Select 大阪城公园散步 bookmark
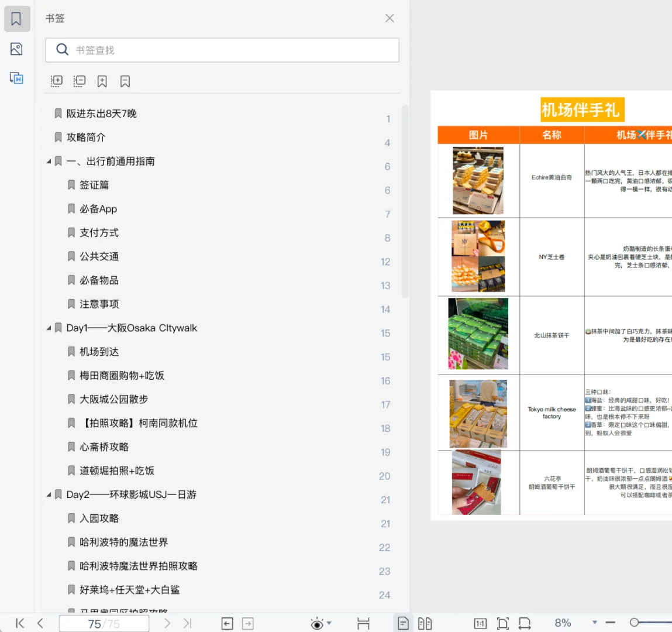Viewport: 672px width, 632px height. click(113, 399)
